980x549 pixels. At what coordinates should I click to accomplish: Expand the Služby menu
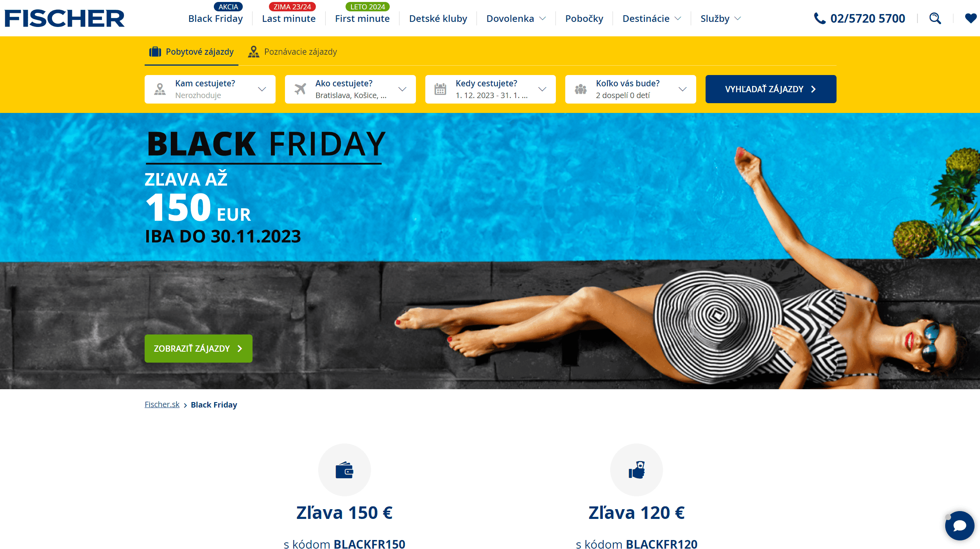[x=720, y=18]
